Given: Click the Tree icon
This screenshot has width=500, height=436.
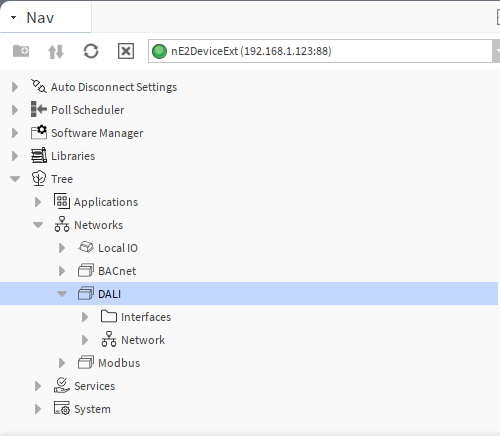Looking at the screenshot, I should (39, 178).
